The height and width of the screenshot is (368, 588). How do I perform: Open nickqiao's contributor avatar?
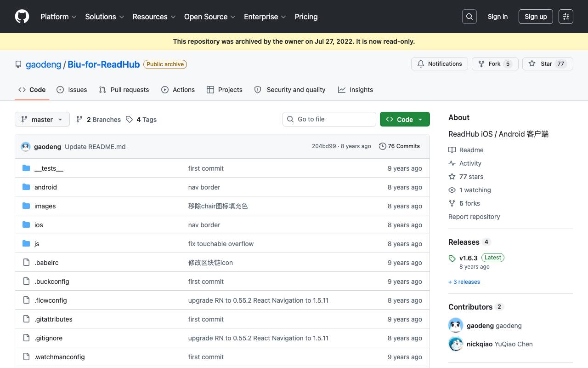(456, 344)
